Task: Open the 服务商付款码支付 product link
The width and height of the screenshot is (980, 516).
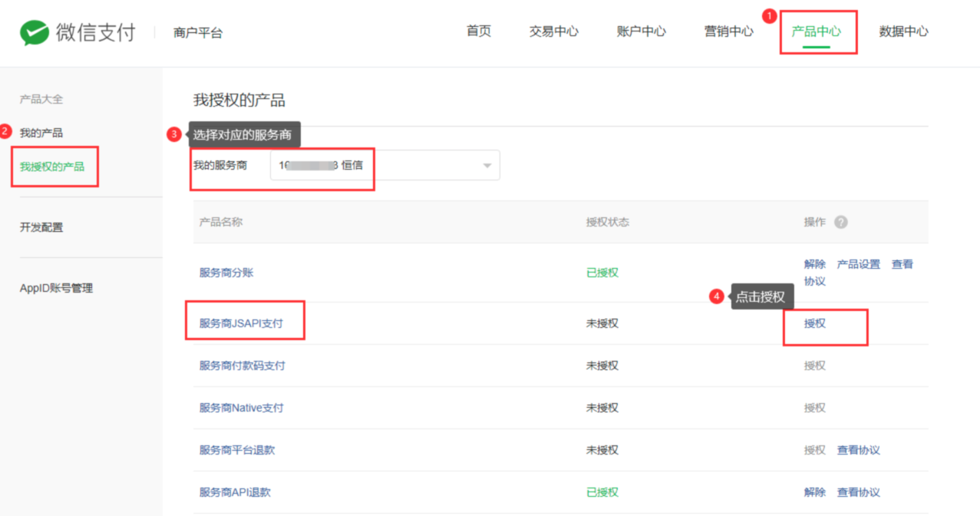Action: [243, 365]
